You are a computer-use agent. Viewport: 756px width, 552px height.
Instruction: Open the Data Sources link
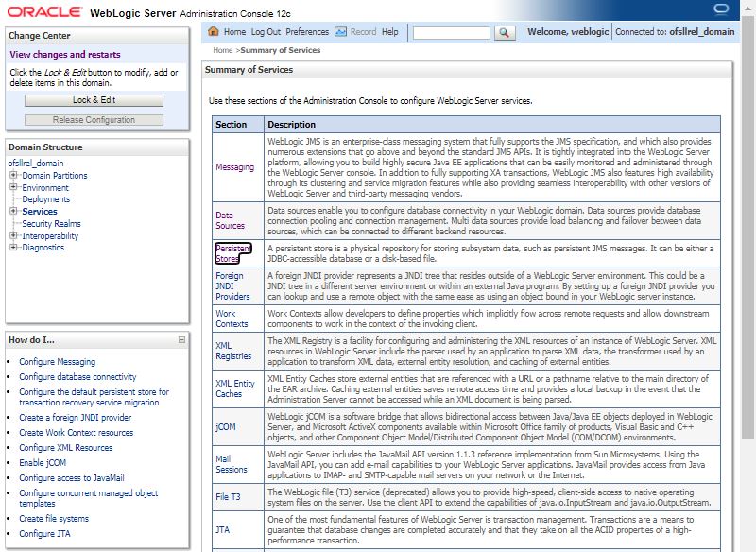[x=230, y=220]
